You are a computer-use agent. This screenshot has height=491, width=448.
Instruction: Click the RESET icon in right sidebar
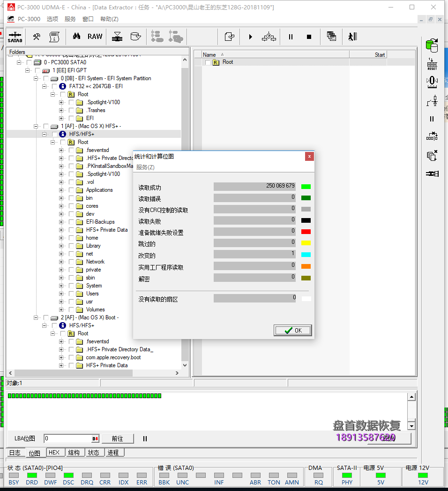tap(432, 64)
